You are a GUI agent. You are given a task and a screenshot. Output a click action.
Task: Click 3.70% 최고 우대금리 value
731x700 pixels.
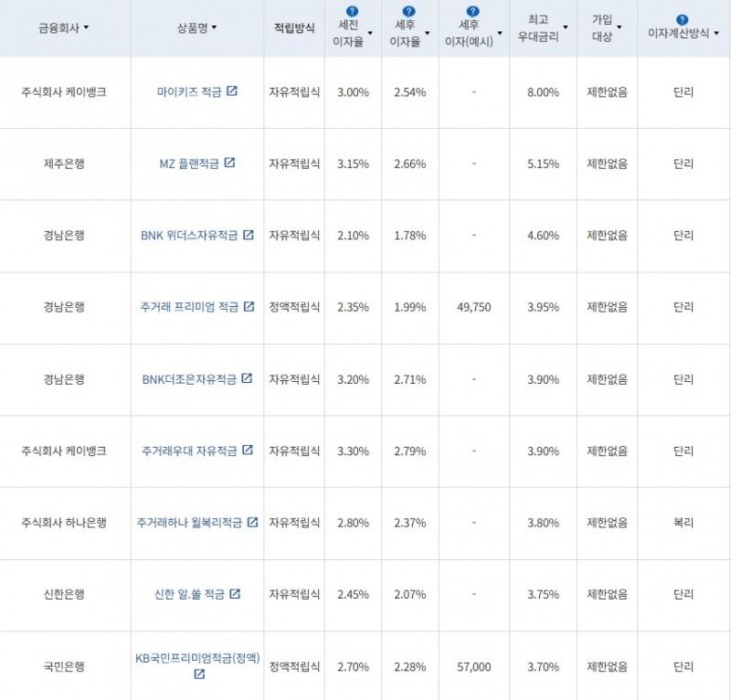point(543,667)
